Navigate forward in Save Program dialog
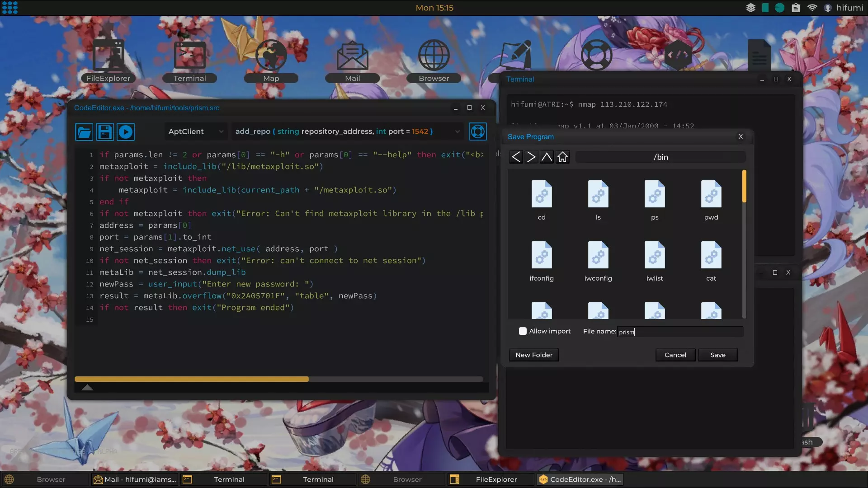The image size is (868, 488). coord(531,157)
